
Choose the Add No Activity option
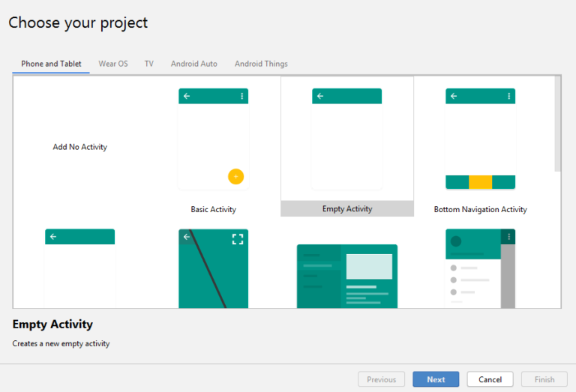(79, 147)
